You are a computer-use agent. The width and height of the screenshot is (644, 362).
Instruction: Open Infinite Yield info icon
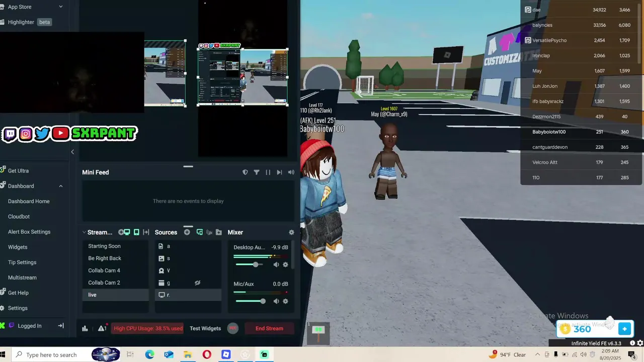point(632,343)
